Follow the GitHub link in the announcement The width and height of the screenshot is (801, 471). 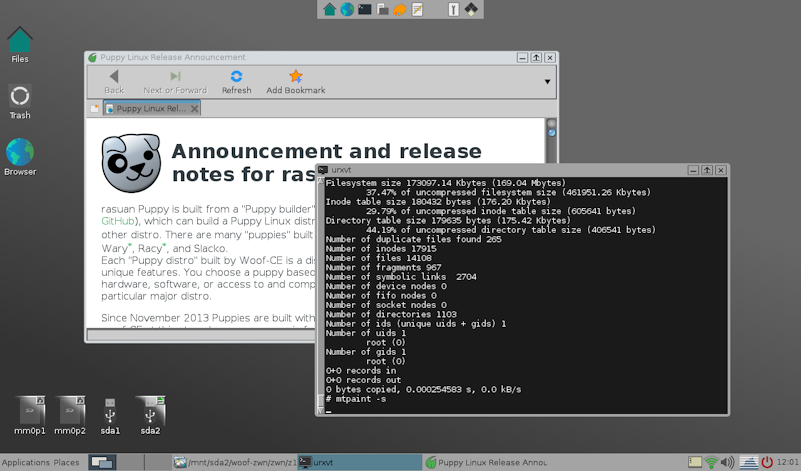click(x=118, y=221)
